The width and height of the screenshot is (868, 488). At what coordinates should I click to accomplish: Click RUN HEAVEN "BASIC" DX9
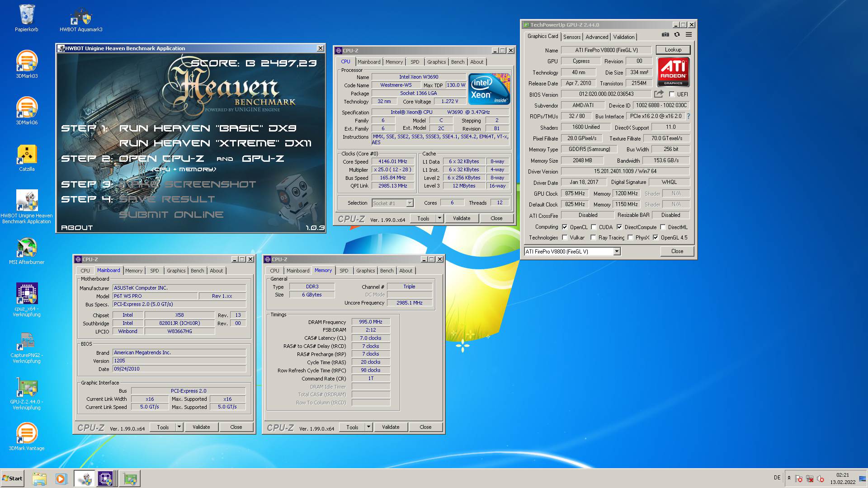tap(208, 128)
